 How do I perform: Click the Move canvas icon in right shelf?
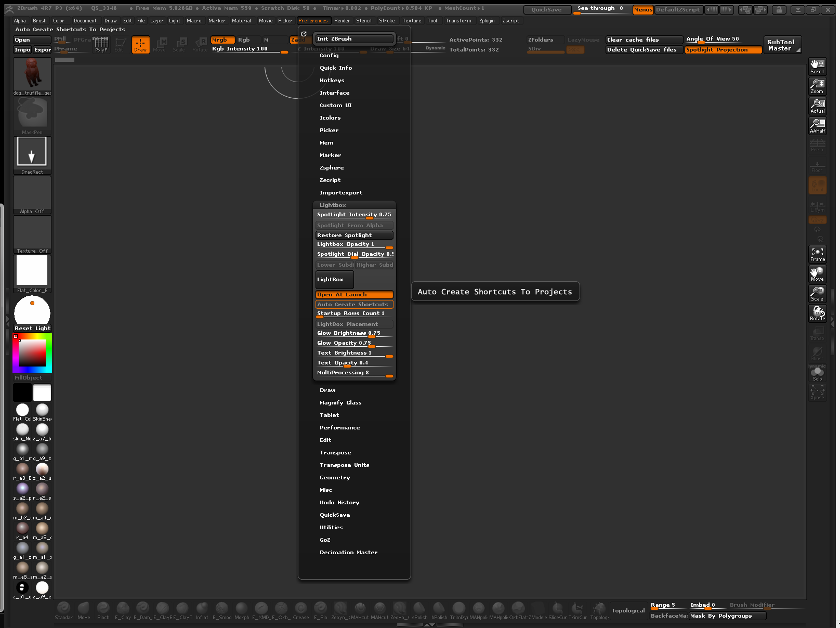click(x=817, y=274)
